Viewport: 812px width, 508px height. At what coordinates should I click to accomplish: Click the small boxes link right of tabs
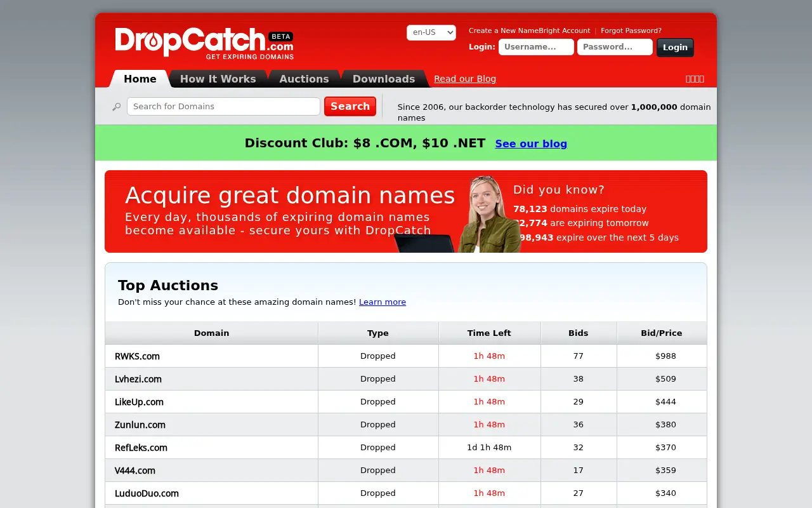[x=695, y=79]
